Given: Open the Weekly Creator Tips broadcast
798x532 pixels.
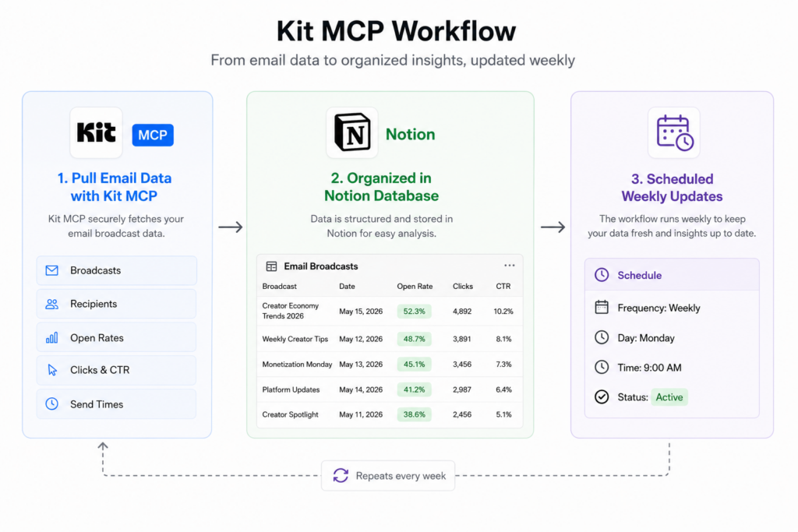Looking at the screenshot, I should tap(295, 339).
